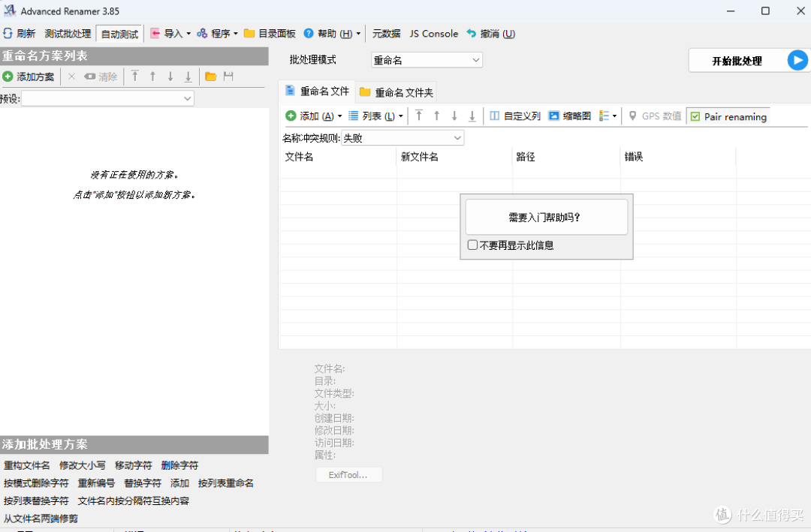Add 从文件名两端修剪 method
This screenshot has width=811, height=532.
coord(41,518)
